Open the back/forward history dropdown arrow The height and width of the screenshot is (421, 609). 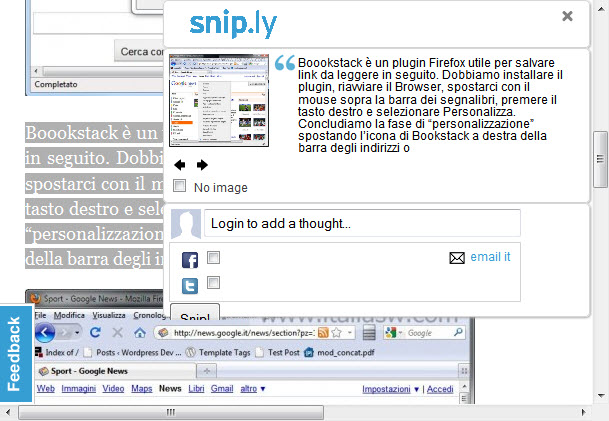coord(77,333)
